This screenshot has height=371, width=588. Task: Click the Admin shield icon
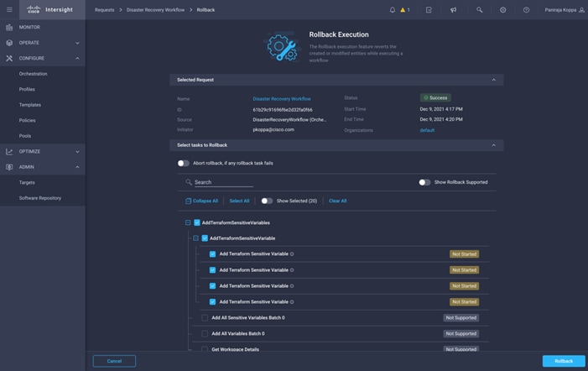click(9, 167)
